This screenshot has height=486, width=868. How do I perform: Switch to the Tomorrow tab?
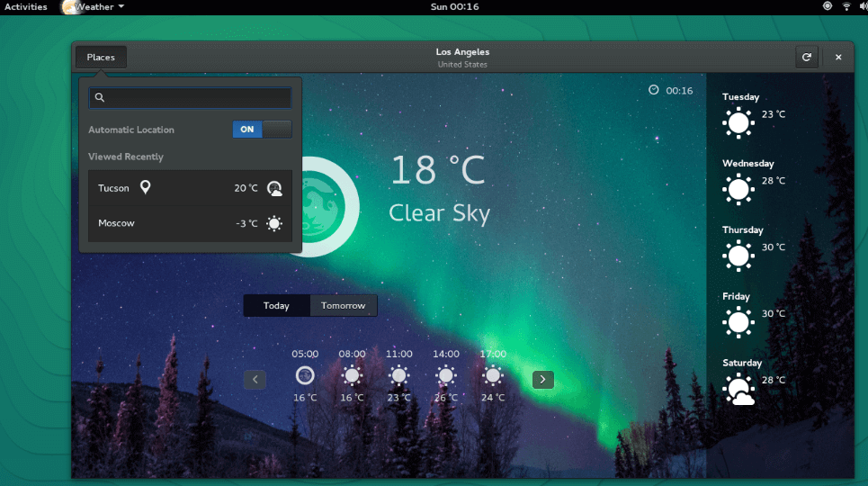[x=344, y=305]
